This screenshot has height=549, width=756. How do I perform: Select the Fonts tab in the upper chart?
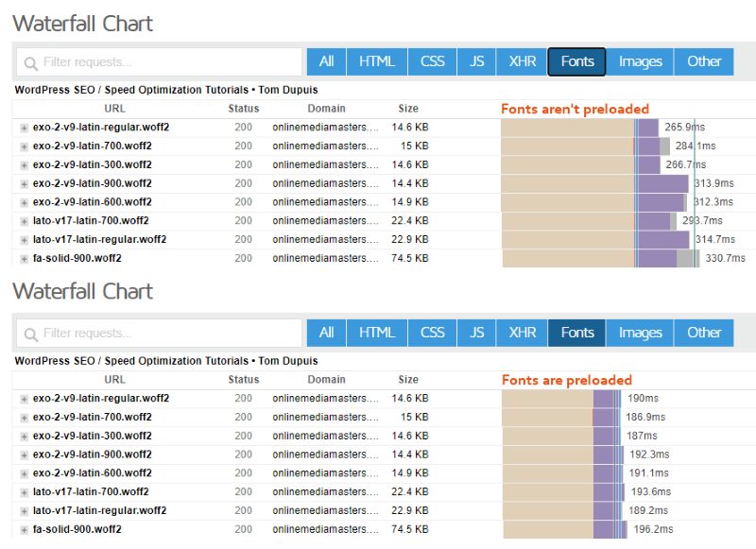pyautogui.click(x=576, y=61)
